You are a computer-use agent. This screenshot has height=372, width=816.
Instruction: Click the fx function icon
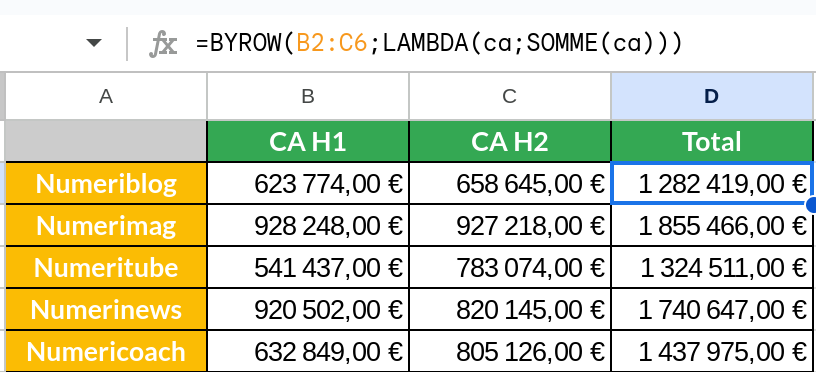[163, 44]
